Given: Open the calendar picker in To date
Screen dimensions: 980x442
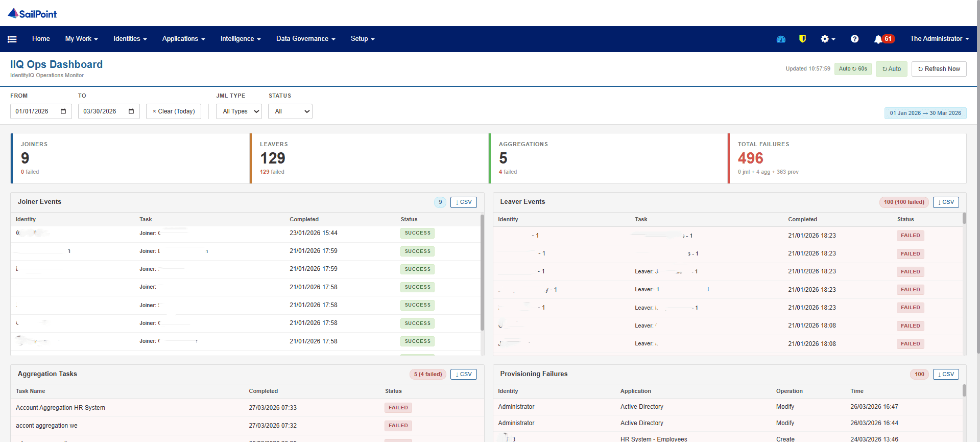Looking at the screenshot, I should (x=131, y=111).
